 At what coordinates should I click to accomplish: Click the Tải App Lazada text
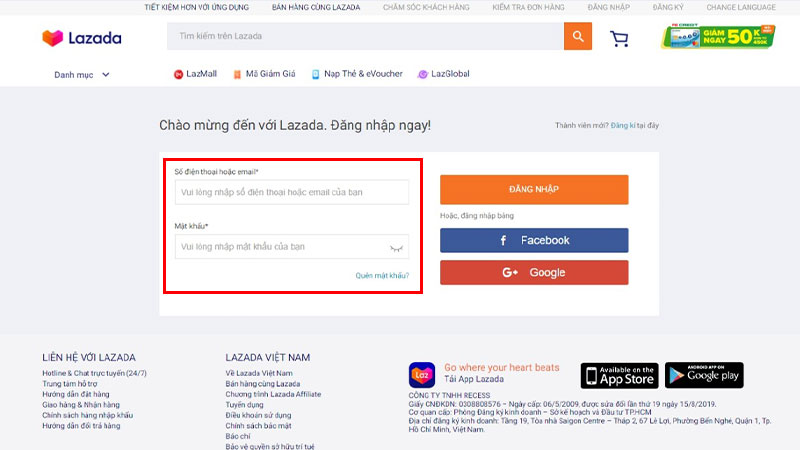pos(474,379)
